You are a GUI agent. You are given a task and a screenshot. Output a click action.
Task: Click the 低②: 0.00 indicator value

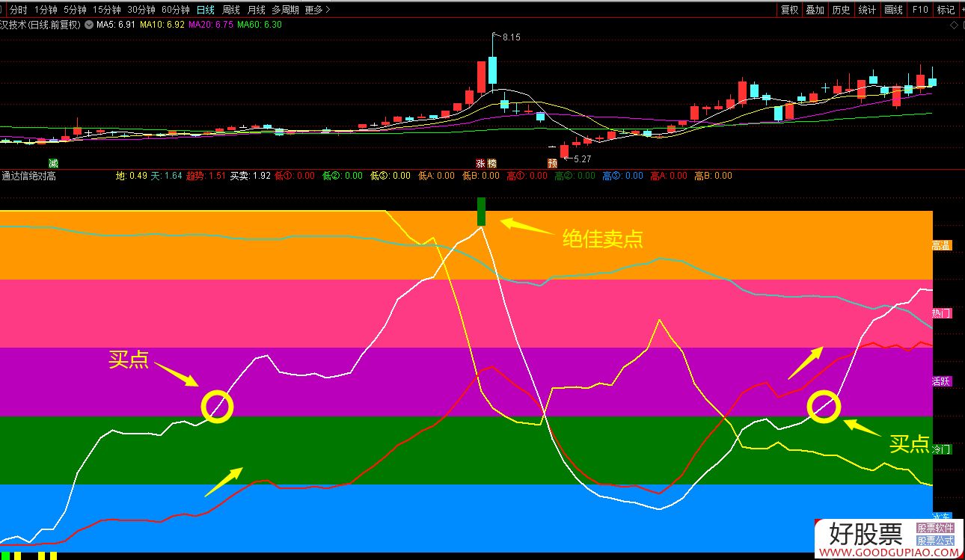click(x=342, y=176)
